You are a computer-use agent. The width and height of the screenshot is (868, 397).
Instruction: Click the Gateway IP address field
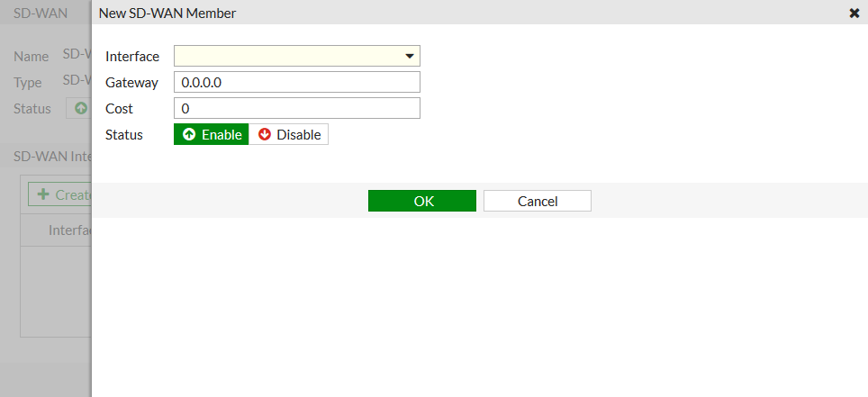296,83
